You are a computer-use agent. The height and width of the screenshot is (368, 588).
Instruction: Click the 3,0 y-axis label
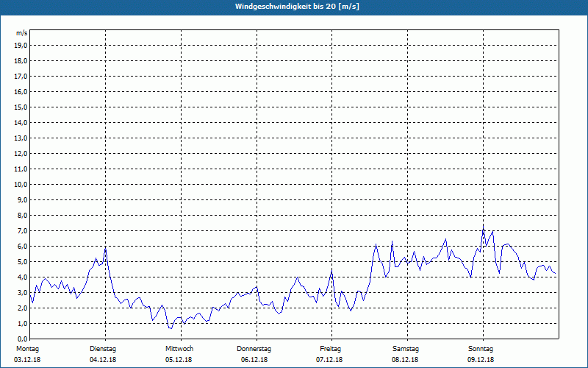click(x=23, y=292)
